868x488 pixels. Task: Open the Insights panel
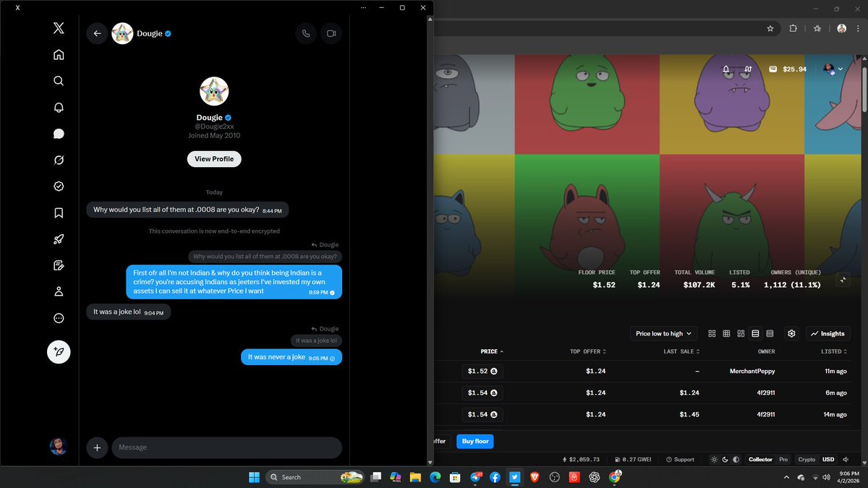pyautogui.click(x=827, y=333)
